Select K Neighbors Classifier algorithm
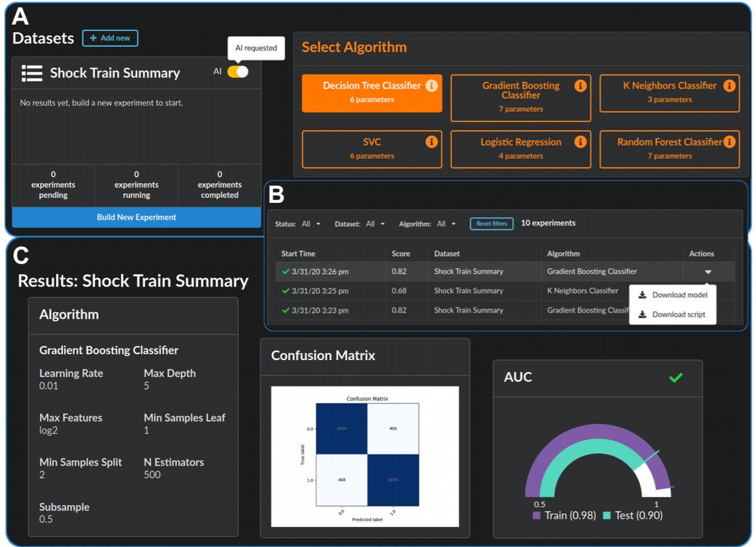The height and width of the screenshot is (547, 756). 669,93
